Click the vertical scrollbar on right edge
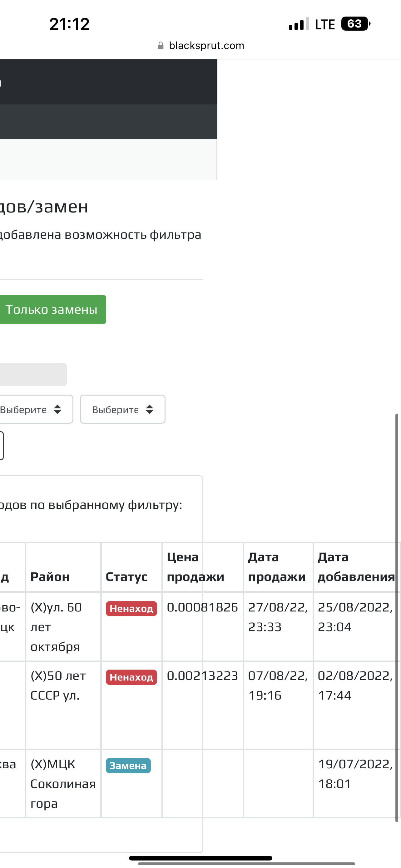The image size is (401, 868). tap(397, 617)
